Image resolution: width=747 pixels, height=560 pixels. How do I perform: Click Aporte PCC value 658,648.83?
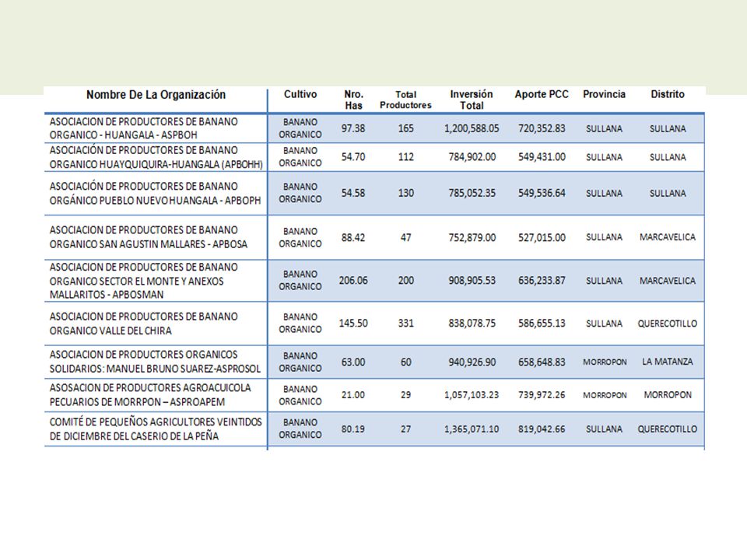click(542, 362)
